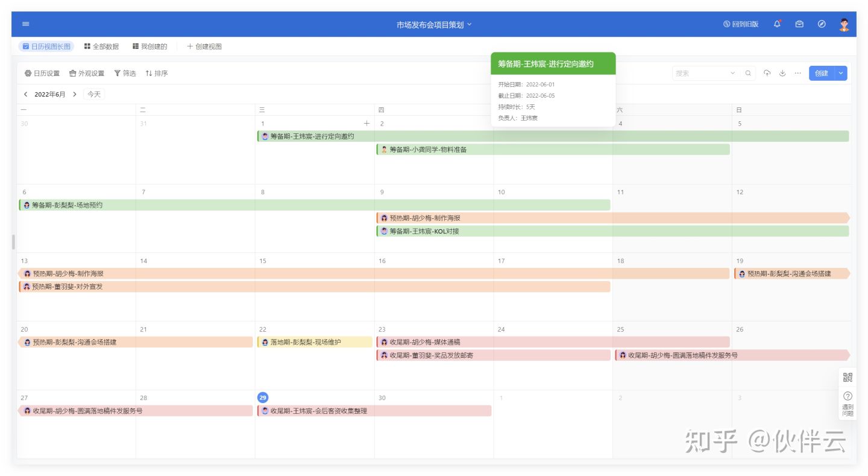The image size is (868, 476).
Task: Click the avatar on 筹备期-小龚同学-物料准备
Action: tap(384, 149)
